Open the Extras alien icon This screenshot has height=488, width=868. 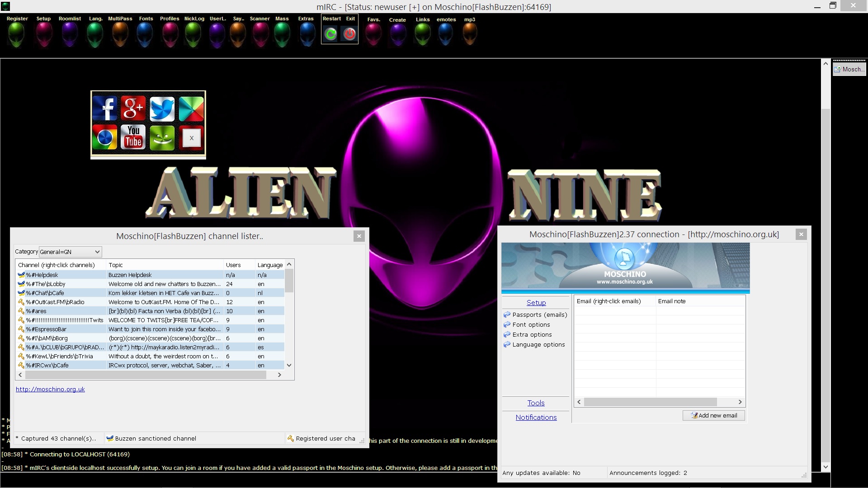tap(307, 34)
